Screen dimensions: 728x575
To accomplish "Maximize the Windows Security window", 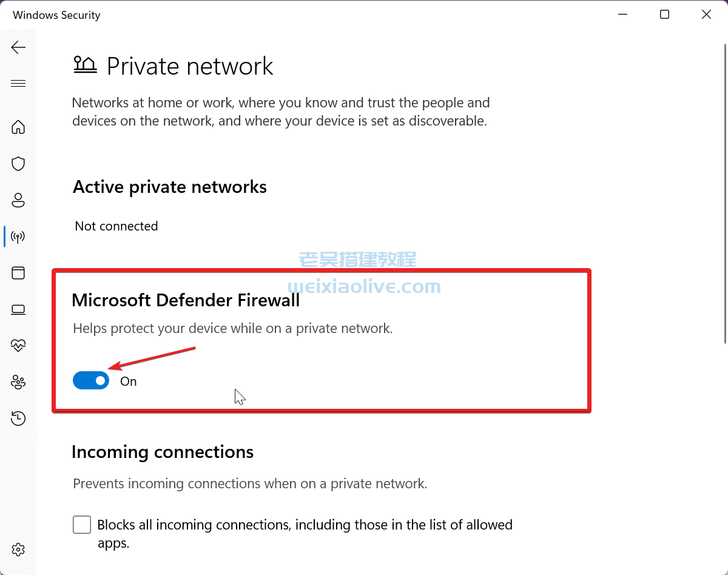I will [664, 14].
